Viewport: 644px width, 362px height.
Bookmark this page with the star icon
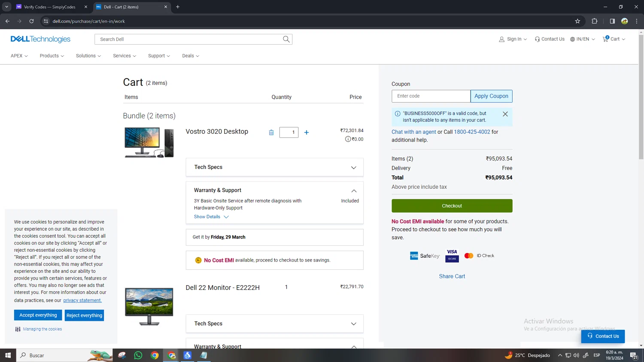pos(577,21)
